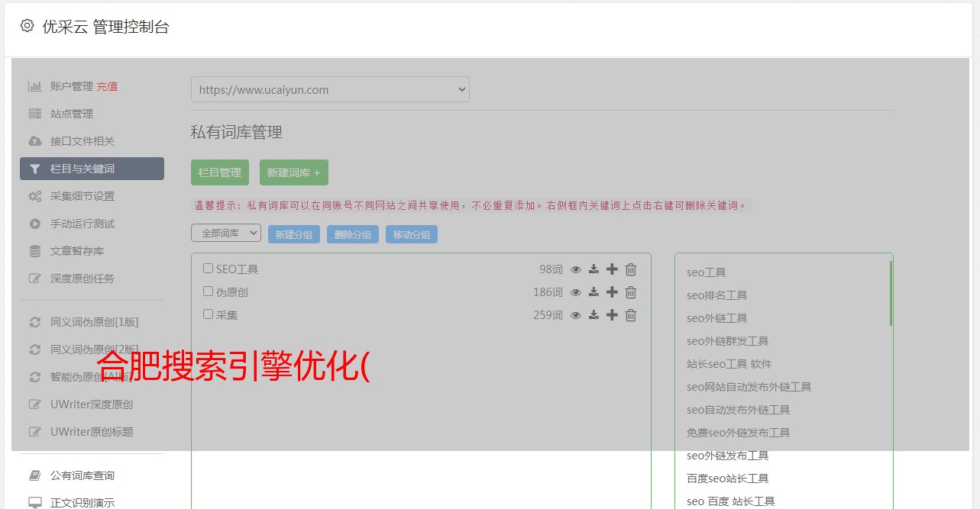
Task: Click the 新建词库 + button
Action: click(294, 172)
